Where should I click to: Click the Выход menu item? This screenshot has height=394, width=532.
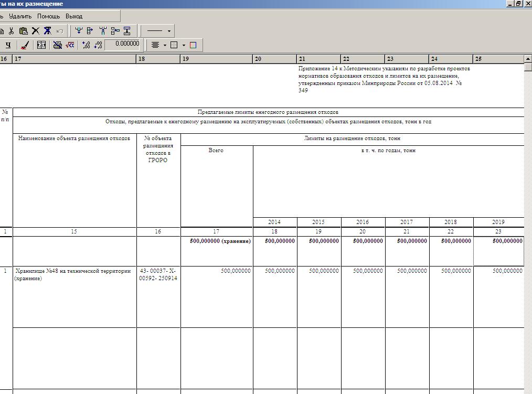coord(74,16)
